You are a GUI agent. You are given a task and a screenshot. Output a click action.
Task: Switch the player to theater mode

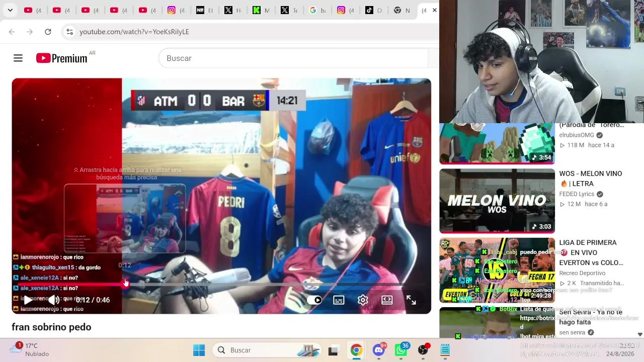[387, 300]
